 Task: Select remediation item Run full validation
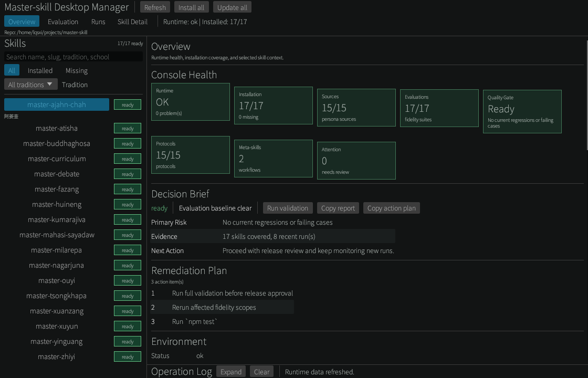pyautogui.click(x=222, y=293)
